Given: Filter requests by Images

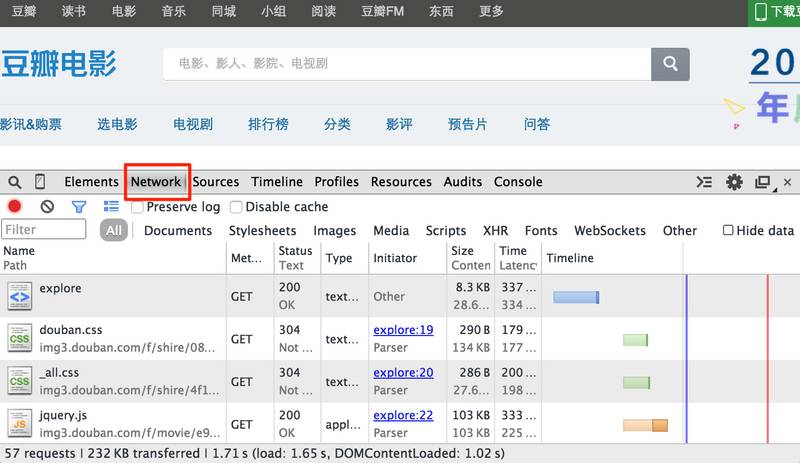Looking at the screenshot, I should pos(335,231).
